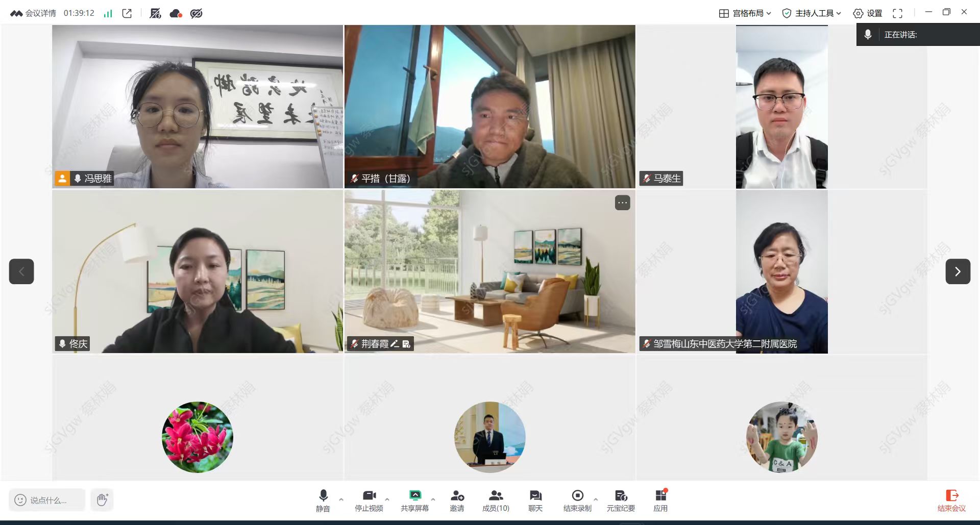Expand the host tools dropdown
This screenshot has height=525, width=980.
811,13
